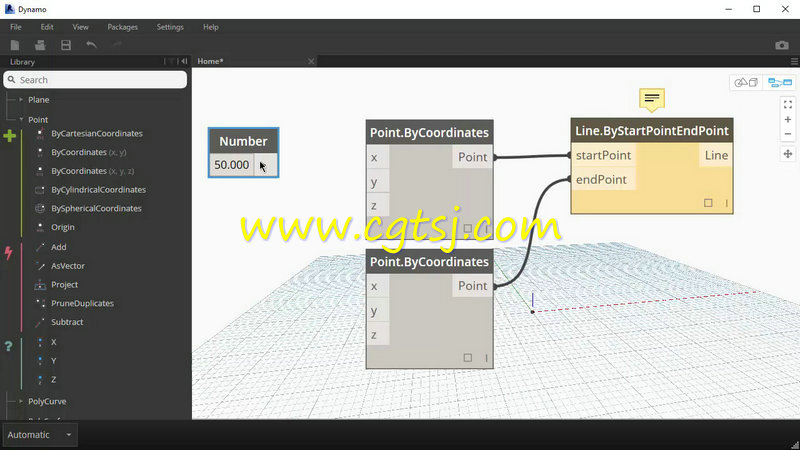Close the Home* workspace tab
Screen dimensions: 800x450
(311, 61)
